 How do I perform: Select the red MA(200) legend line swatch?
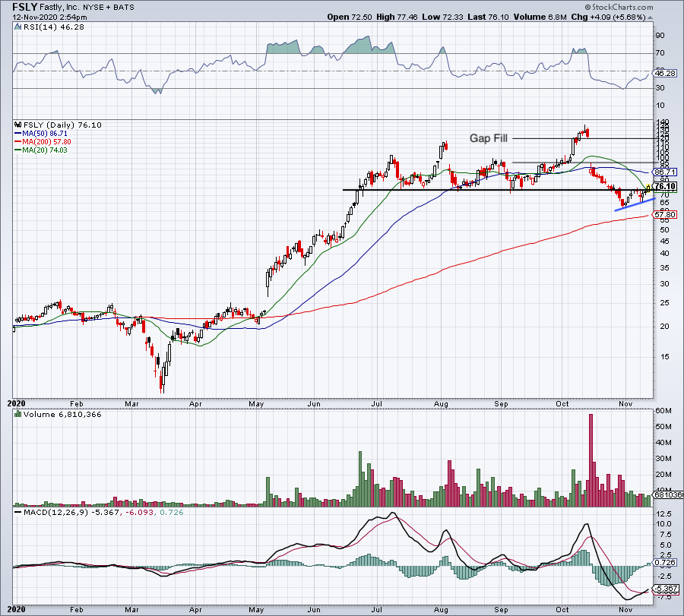click(18, 142)
